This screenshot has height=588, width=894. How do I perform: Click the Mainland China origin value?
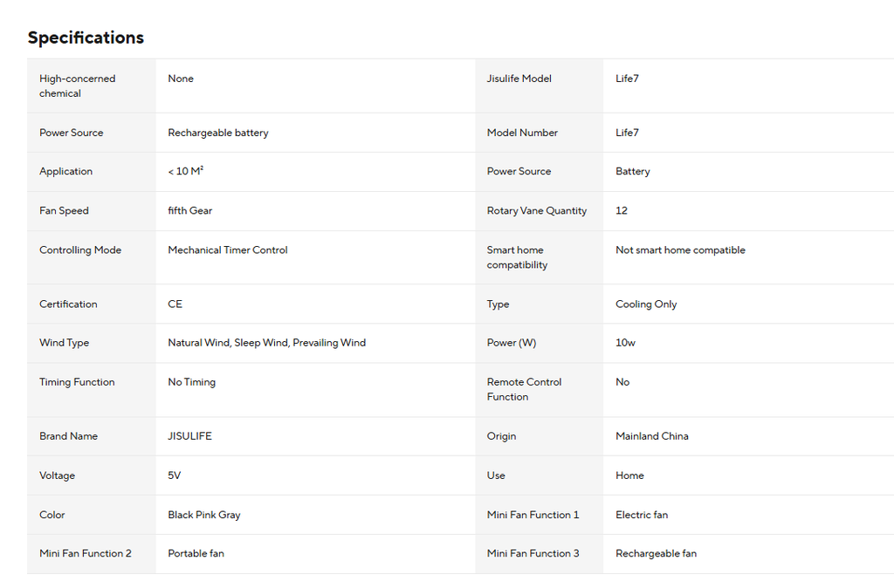pyautogui.click(x=651, y=436)
